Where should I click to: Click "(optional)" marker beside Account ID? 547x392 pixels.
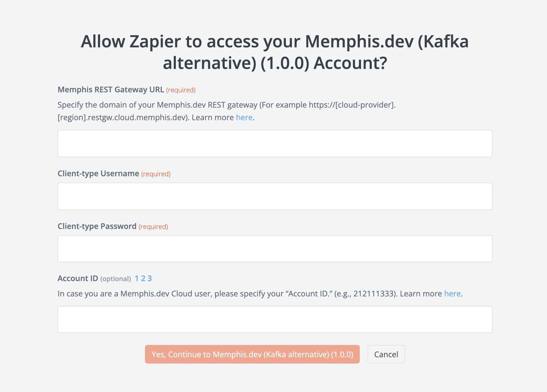pos(116,279)
